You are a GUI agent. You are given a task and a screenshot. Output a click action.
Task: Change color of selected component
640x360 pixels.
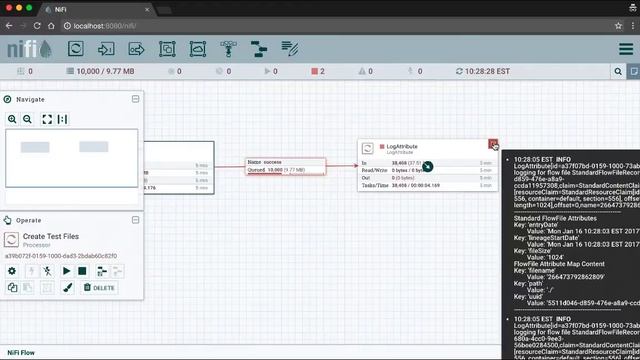(x=68, y=287)
